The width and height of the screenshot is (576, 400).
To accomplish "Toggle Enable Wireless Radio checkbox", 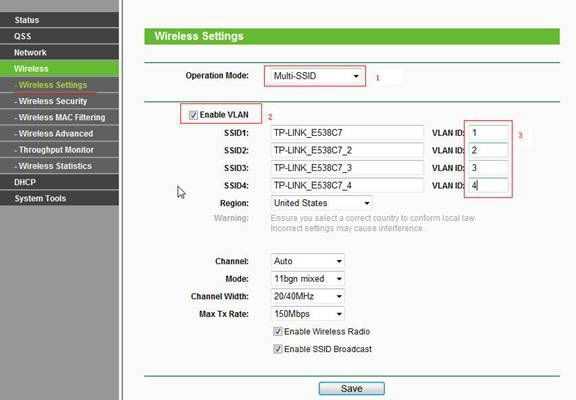I will pyautogui.click(x=278, y=331).
